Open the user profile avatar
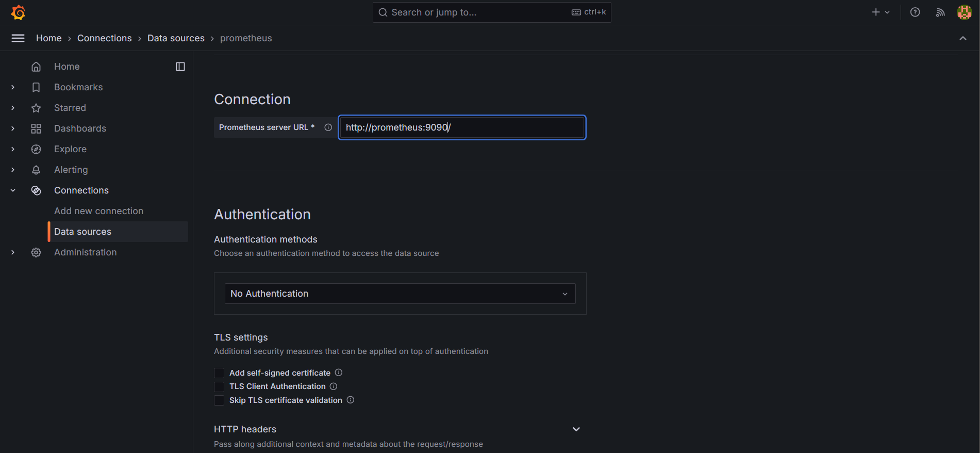The height and width of the screenshot is (453, 980). [x=965, y=12]
